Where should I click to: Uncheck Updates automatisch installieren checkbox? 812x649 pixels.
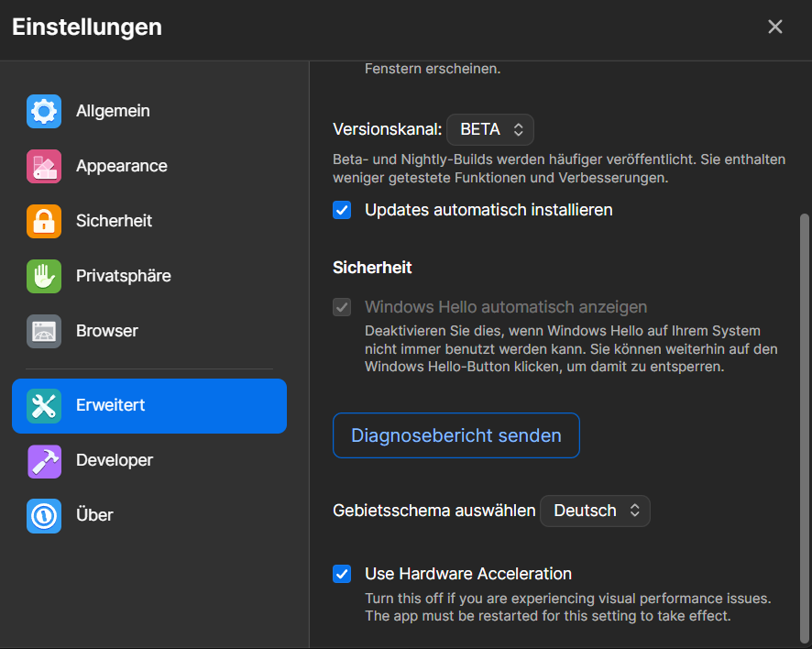click(x=342, y=210)
